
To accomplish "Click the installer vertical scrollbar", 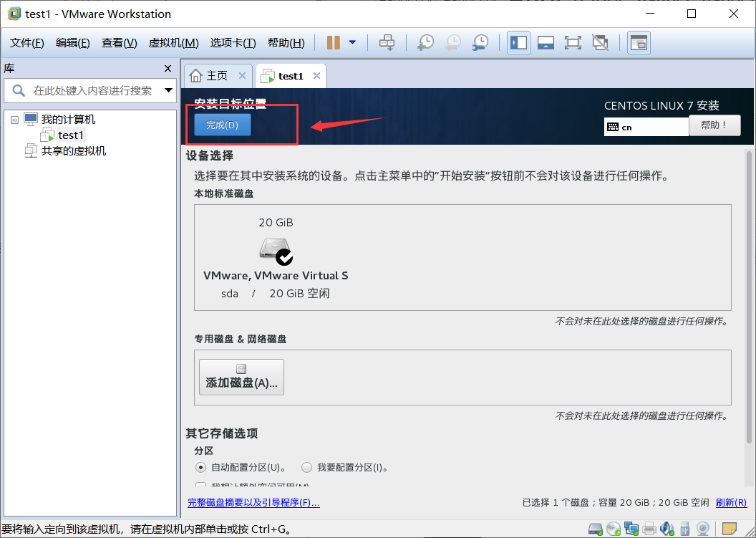I will pyautogui.click(x=749, y=297).
